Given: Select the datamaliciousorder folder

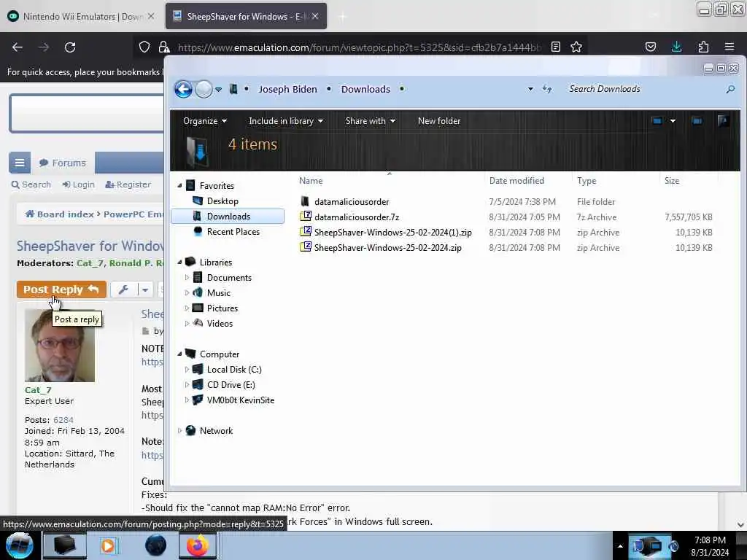Looking at the screenshot, I should pyautogui.click(x=352, y=201).
